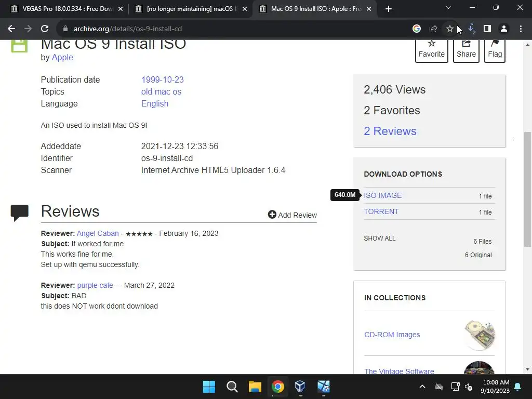This screenshot has width=532, height=399.
Task: Open the Windows 7 style taskbar app
Action: click(x=323, y=387)
